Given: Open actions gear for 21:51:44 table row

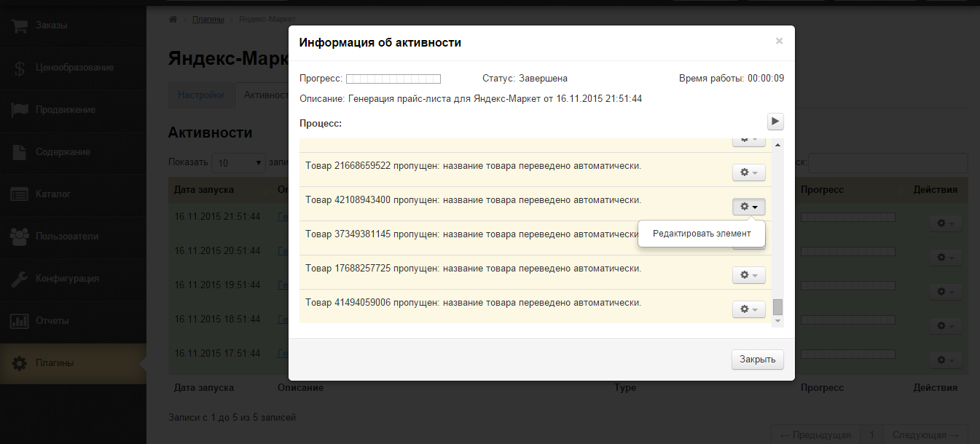Looking at the screenshot, I should [x=946, y=223].
